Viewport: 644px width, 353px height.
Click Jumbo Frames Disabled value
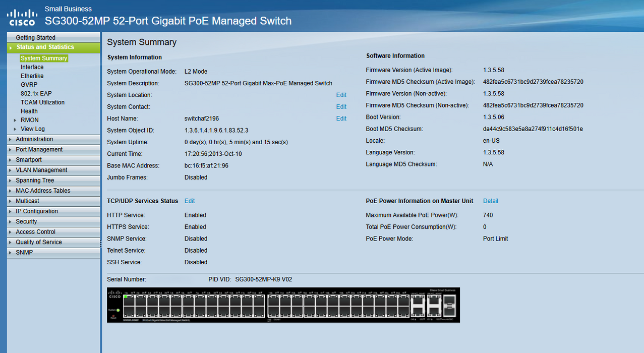pyautogui.click(x=196, y=178)
